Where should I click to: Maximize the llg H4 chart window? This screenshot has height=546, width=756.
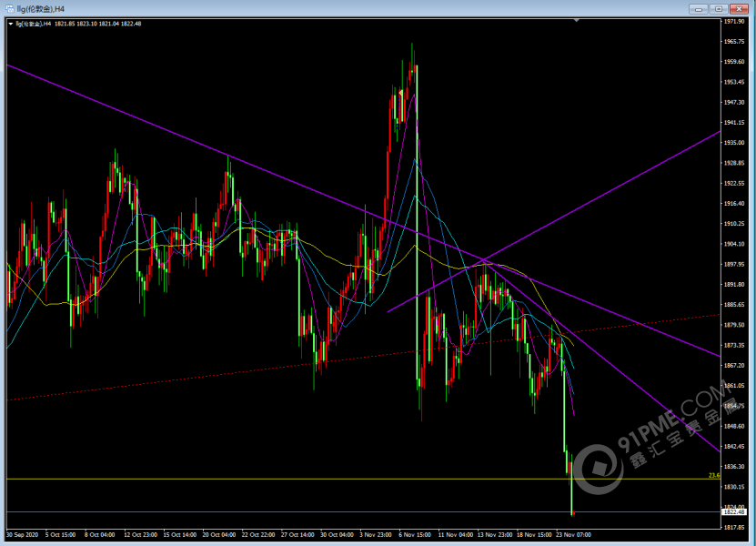coord(720,7)
